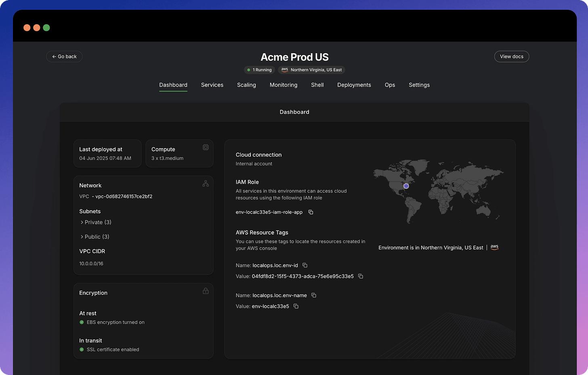Open the Shell tab

317,85
